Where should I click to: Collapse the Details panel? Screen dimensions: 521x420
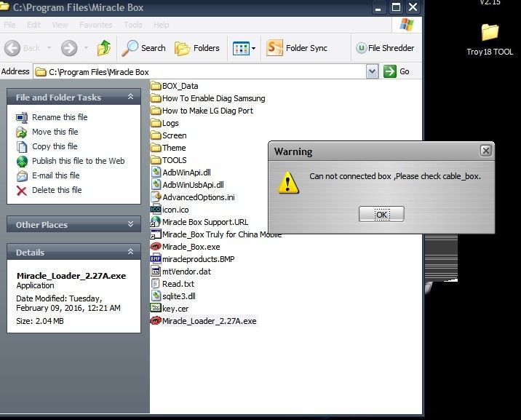coord(130,252)
